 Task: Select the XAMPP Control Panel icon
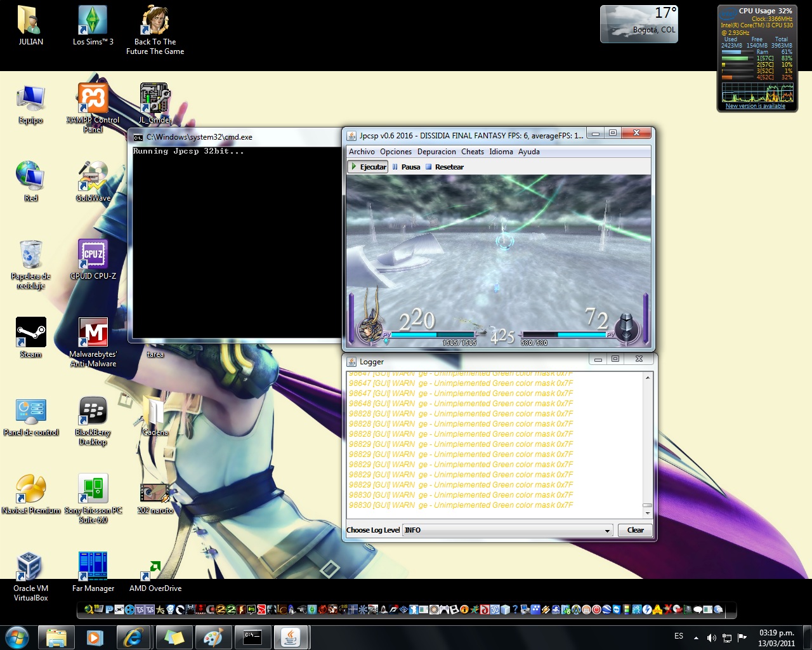pyautogui.click(x=93, y=108)
